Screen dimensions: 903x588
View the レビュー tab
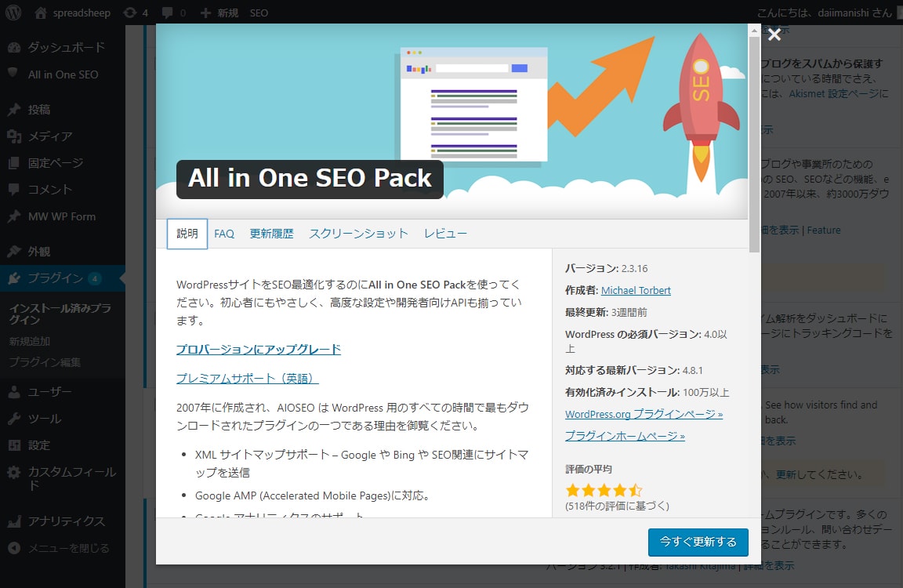click(445, 234)
